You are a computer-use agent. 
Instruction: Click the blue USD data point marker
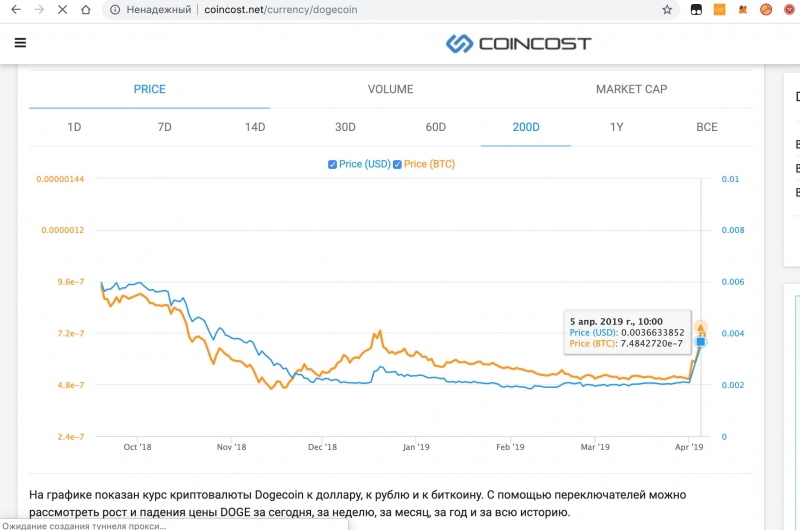701,342
